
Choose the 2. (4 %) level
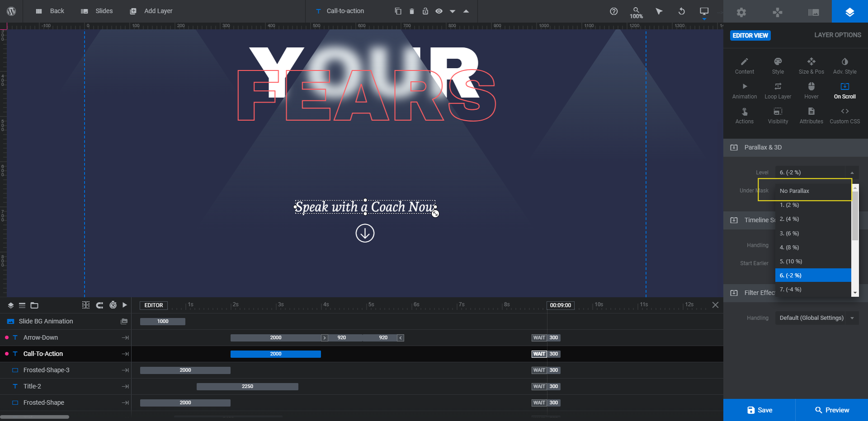[x=813, y=219]
